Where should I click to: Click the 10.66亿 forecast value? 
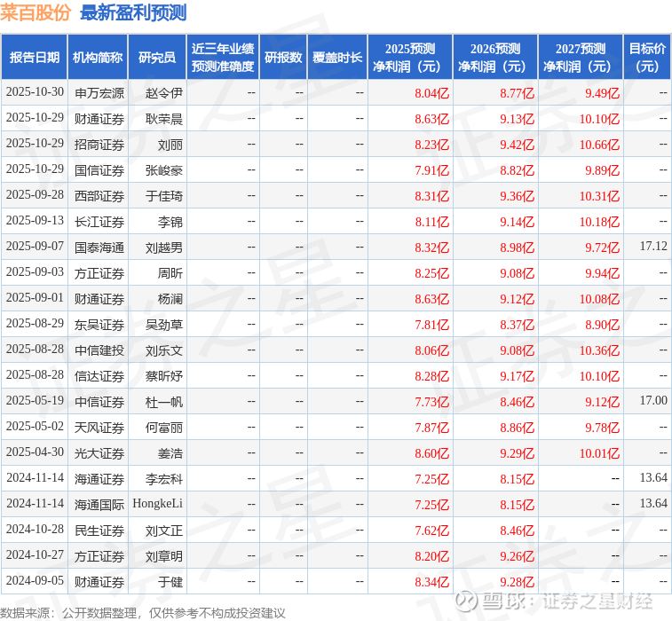pyautogui.click(x=599, y=145)
